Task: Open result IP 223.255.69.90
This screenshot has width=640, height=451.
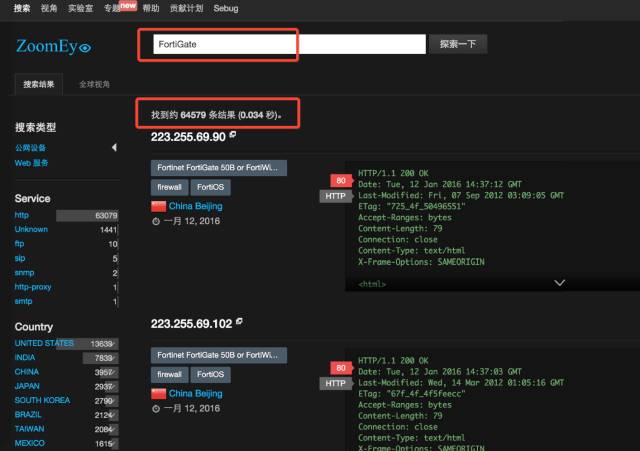Action: pos(188,137)
